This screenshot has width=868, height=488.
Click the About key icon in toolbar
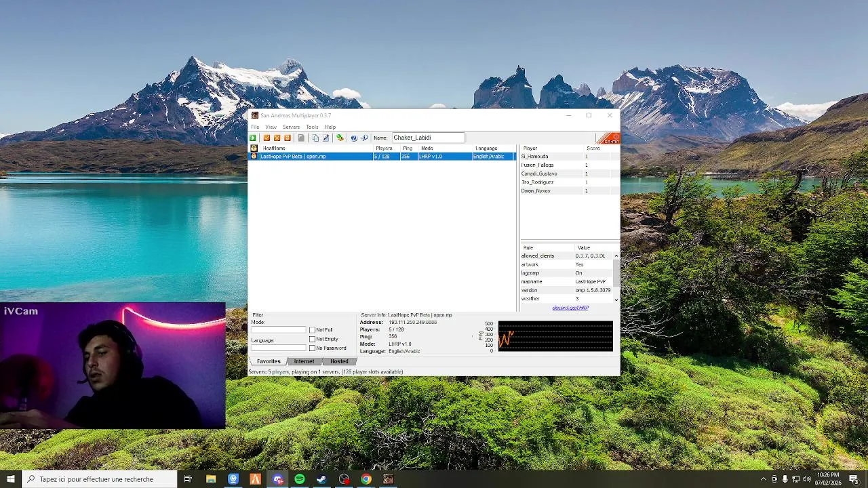[364, 138]
